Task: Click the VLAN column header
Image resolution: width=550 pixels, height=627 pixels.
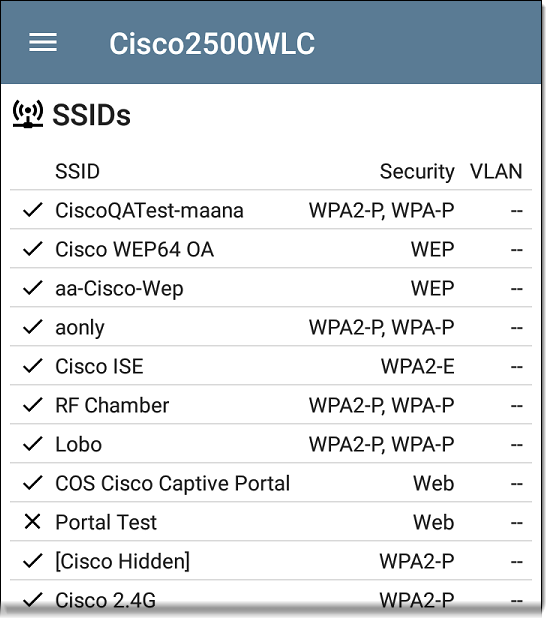Action: click(496, 172)
